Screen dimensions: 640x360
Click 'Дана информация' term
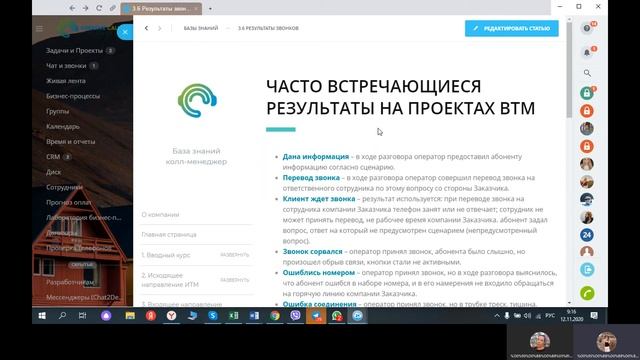[x=316, y=157]
